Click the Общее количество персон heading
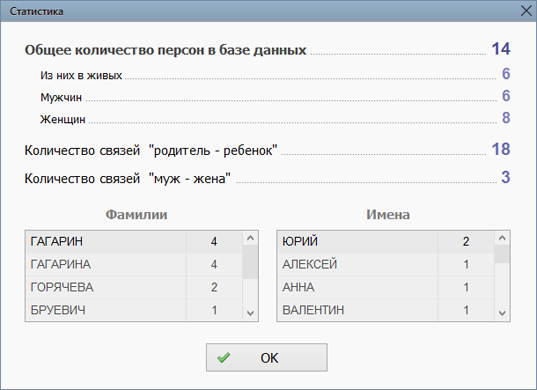537x390 pixels. (x=165, y=50)
